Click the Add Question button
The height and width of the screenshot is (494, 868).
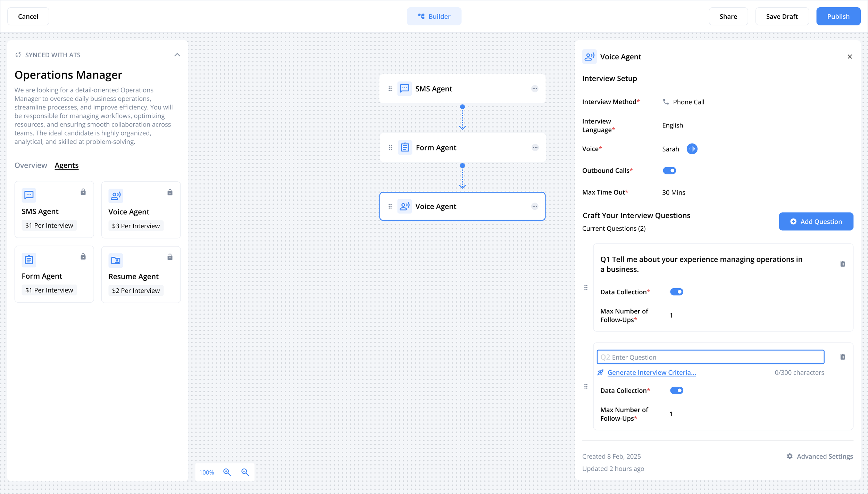click(x=816, y=222)
